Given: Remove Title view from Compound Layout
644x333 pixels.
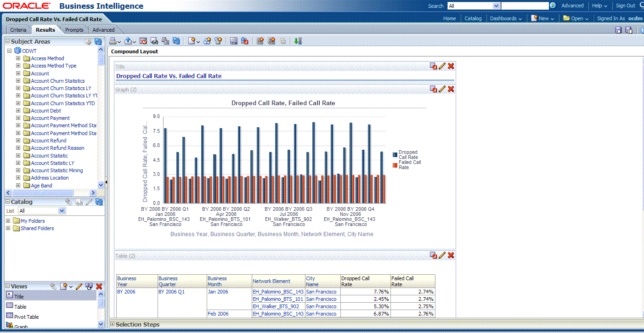Looking at the screenshot, I should (451, 66).
